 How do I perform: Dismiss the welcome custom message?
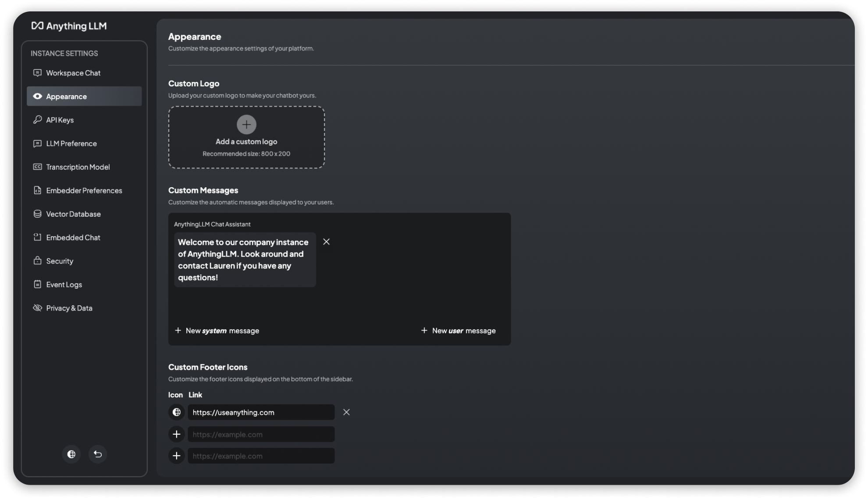click(x=326, y=242)
